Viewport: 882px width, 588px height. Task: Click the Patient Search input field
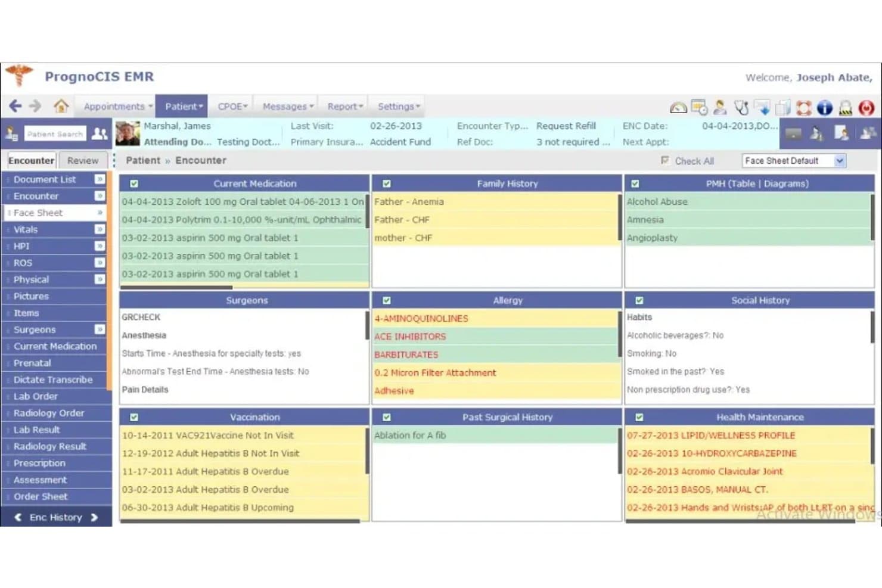(55, 134)
